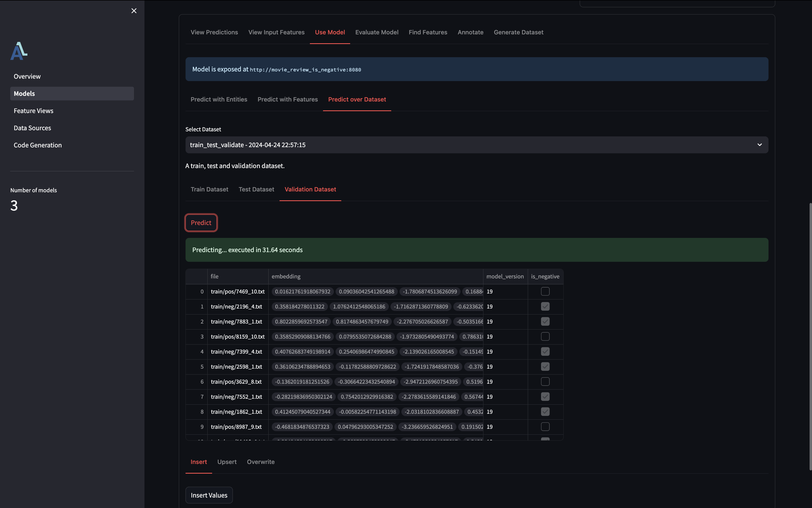
Task: Open Feature Views in the sidebar
Action: click(x=34, y=111)
